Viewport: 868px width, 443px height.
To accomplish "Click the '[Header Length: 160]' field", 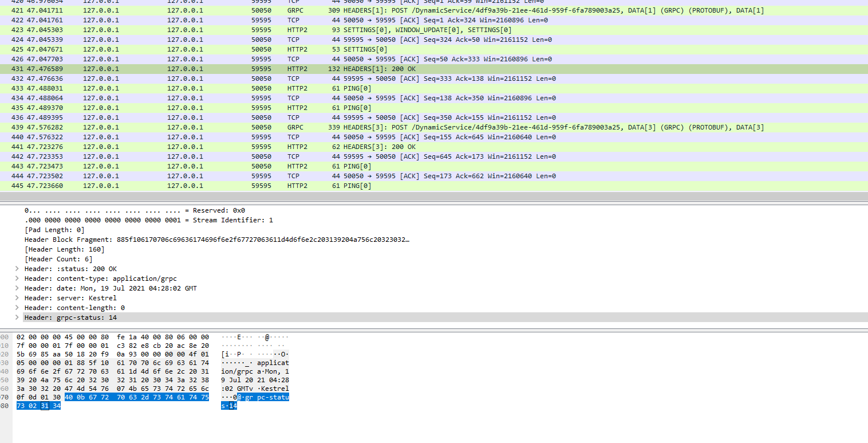I will [65, 249].
